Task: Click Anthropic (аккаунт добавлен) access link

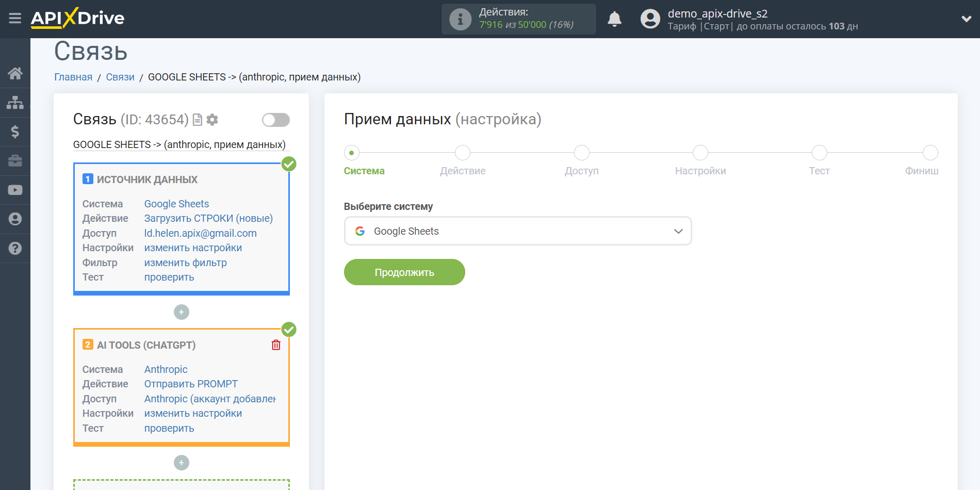Action: (210, 399)
